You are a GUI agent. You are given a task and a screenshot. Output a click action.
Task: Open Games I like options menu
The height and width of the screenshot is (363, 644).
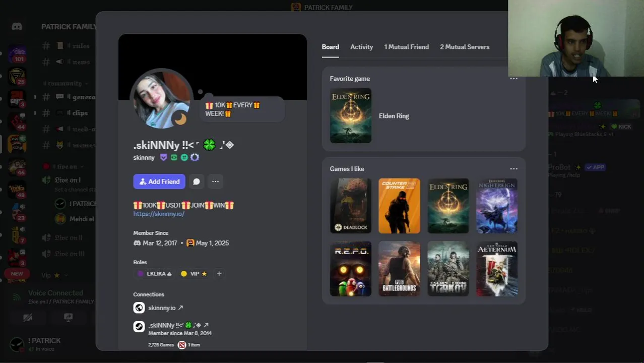[x=513, y=169]
